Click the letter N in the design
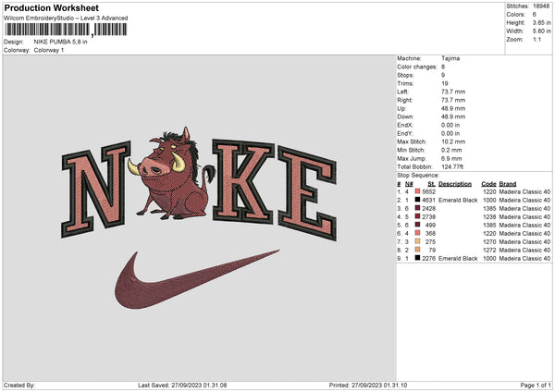 pyautogui.click(x=95, y=190)
